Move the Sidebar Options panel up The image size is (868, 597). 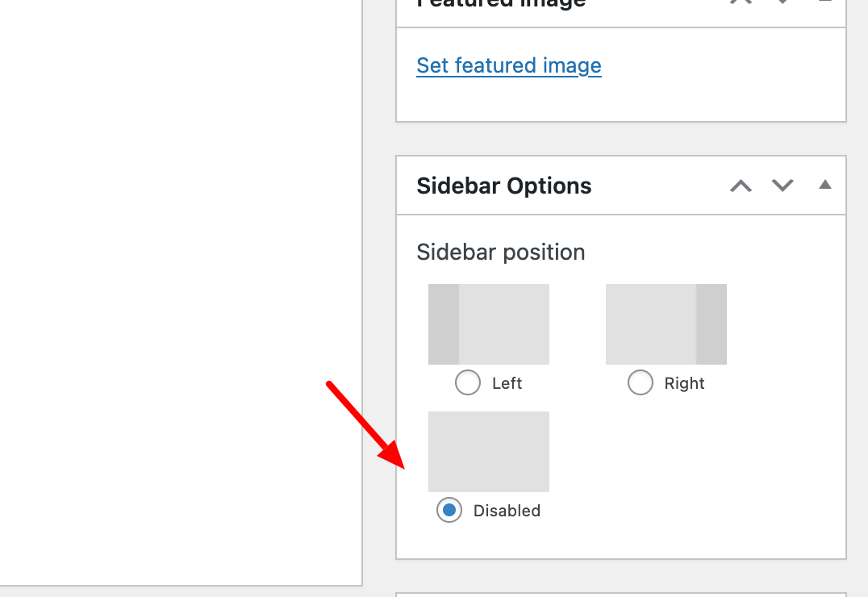(x=741, y=186)
